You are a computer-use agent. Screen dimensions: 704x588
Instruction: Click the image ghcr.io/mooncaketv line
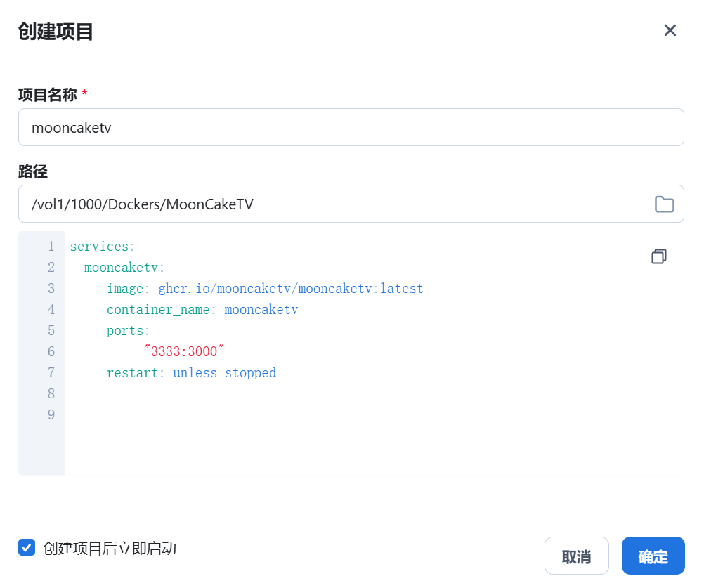point(265,288)
